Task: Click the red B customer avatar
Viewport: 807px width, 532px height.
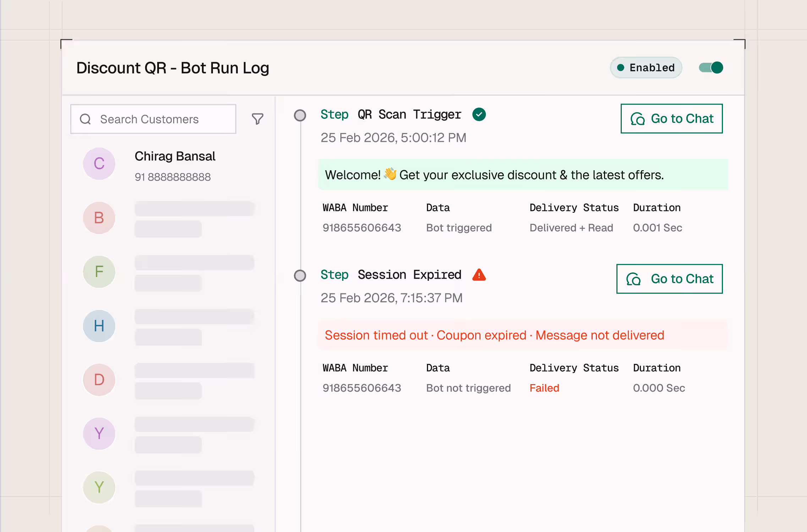Action: click(x=99, y=218)
